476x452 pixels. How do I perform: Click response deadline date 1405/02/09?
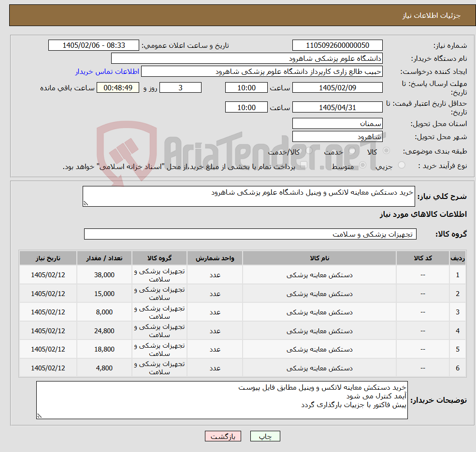tap(337, 88)
